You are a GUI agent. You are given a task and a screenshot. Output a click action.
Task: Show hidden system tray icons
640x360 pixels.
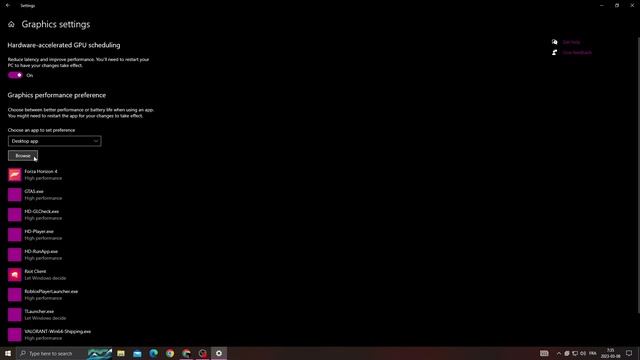pos(559,353)
